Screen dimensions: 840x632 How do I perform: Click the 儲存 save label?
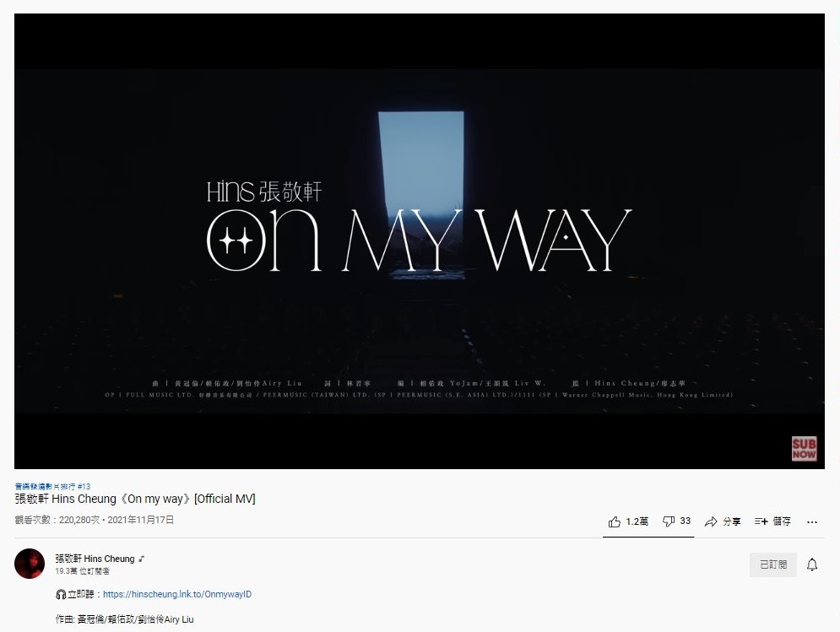pyautogui.click(x=782, y=521)
